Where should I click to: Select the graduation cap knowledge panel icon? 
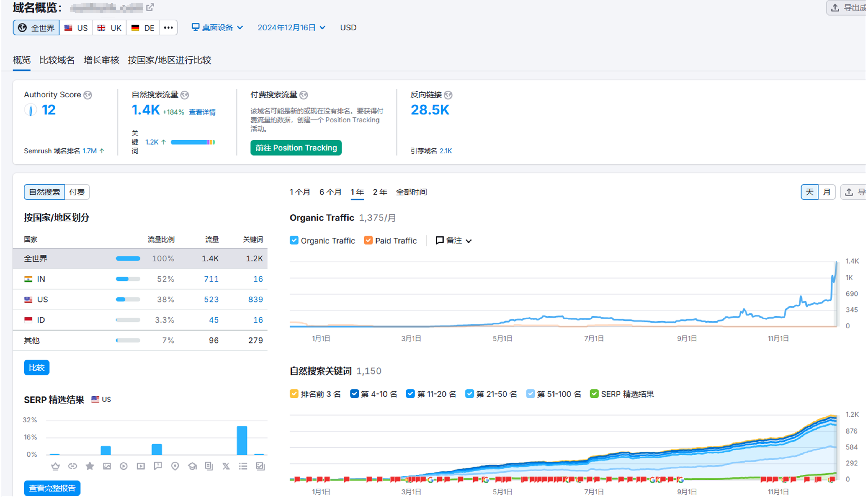(x=192, y=466)
